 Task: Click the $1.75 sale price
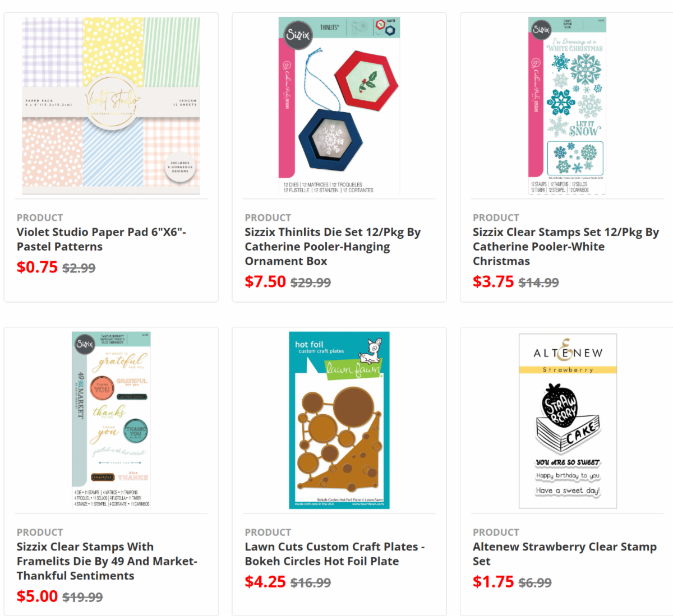point(493,582)
